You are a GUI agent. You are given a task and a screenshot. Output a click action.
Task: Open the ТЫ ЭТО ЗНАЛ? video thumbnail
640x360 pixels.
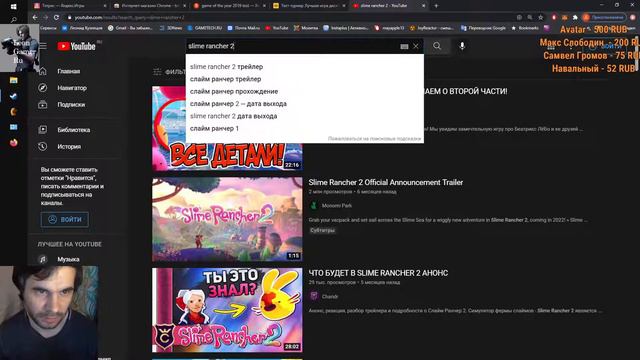click(227, 310)
